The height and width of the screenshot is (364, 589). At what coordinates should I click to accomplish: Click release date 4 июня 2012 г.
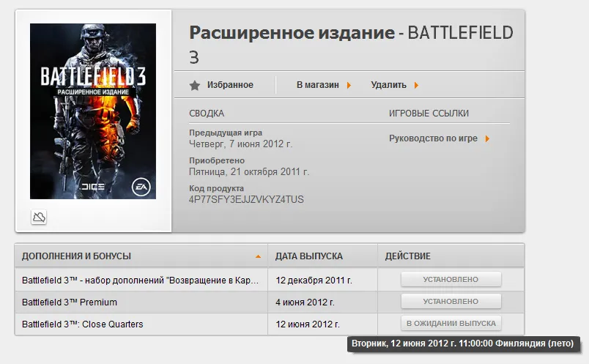pyautogui.click(x=305, y=302)
